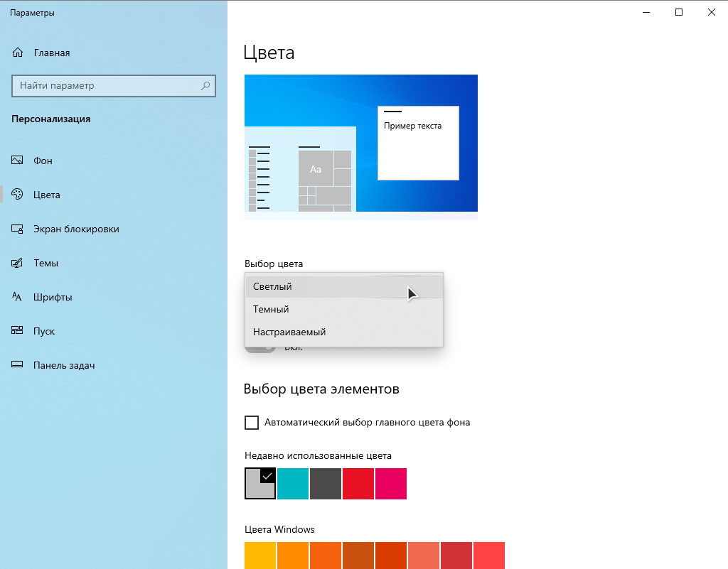This screenshot has width=728, height=569.
Task: Click the Цвета palette icon in sidebar
Action: coord(18,195)
